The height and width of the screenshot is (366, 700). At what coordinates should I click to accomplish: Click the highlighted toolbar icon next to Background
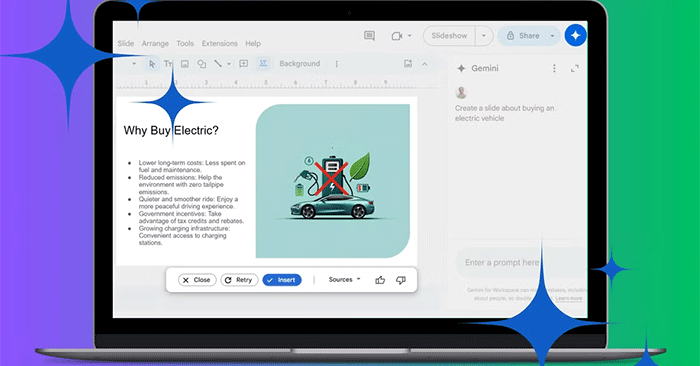263,64
